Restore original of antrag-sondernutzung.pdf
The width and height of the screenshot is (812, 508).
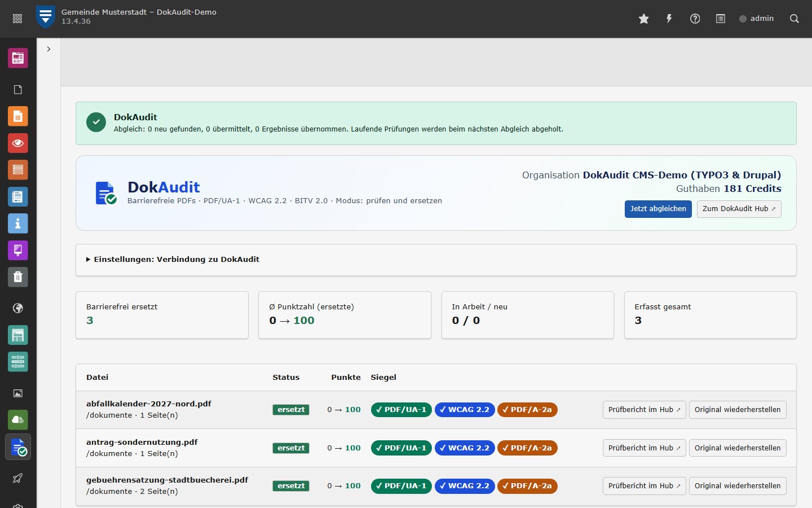(738, 448)
